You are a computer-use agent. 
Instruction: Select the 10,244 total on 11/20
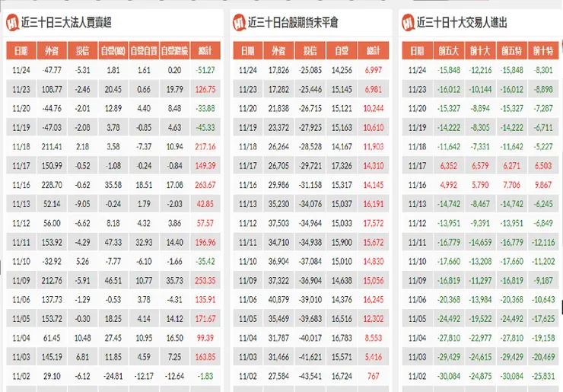(x=374, y=108)
